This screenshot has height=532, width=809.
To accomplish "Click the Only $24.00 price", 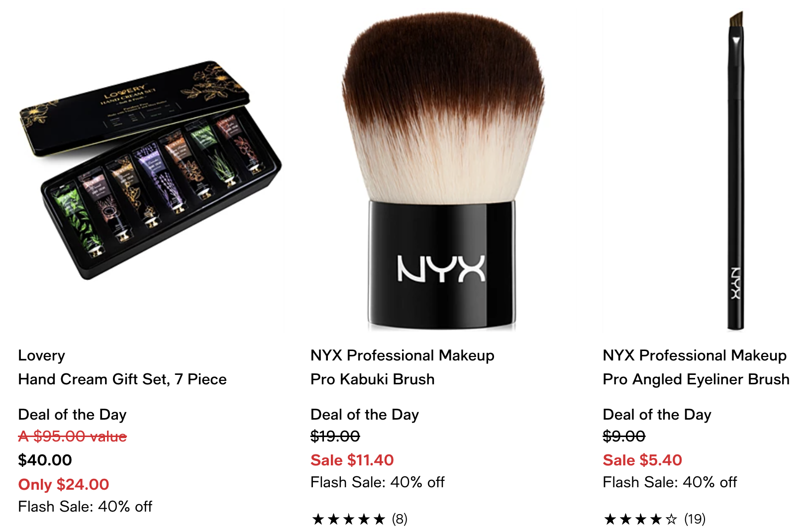I will point(64,484).
